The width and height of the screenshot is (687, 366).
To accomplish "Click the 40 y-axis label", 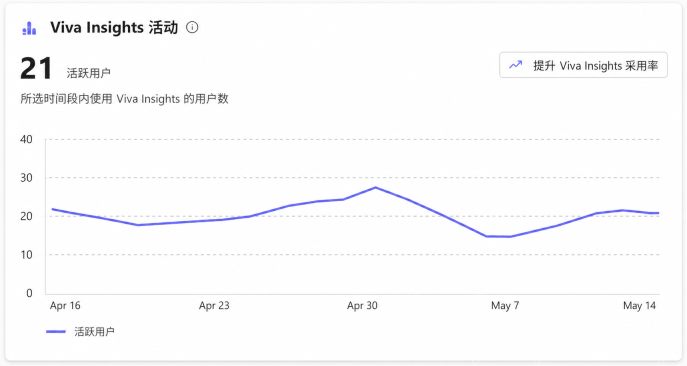I will tap(26, 139).
